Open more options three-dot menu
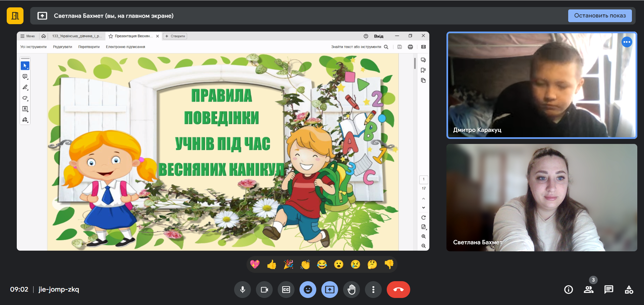 coord(373,290)
